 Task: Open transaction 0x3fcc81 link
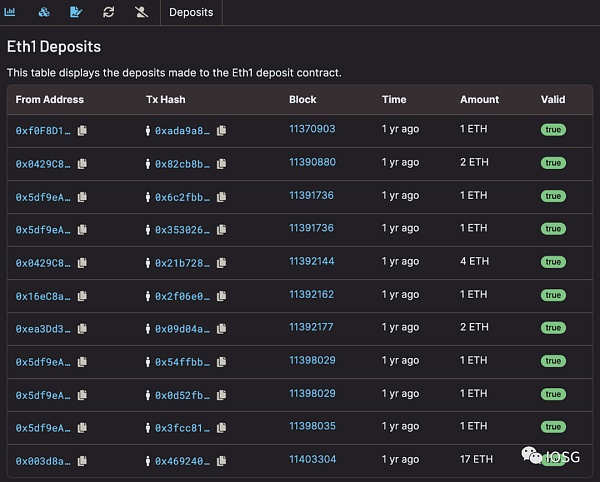coord(182,428)
